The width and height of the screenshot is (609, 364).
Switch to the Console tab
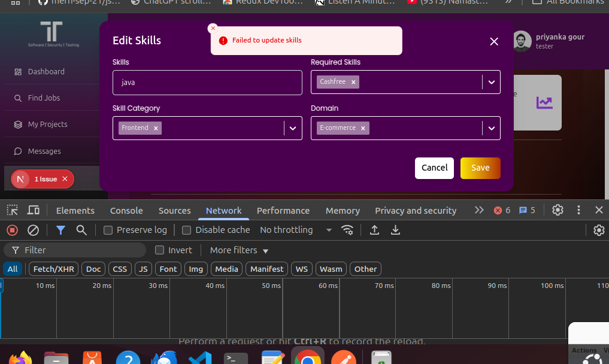click(x=126, y=211)
